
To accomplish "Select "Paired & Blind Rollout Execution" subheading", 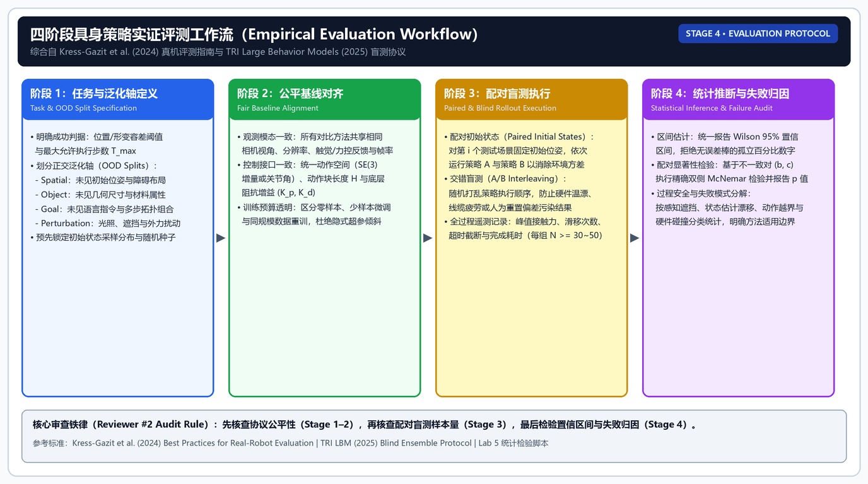I will click(x=500, y=108).
